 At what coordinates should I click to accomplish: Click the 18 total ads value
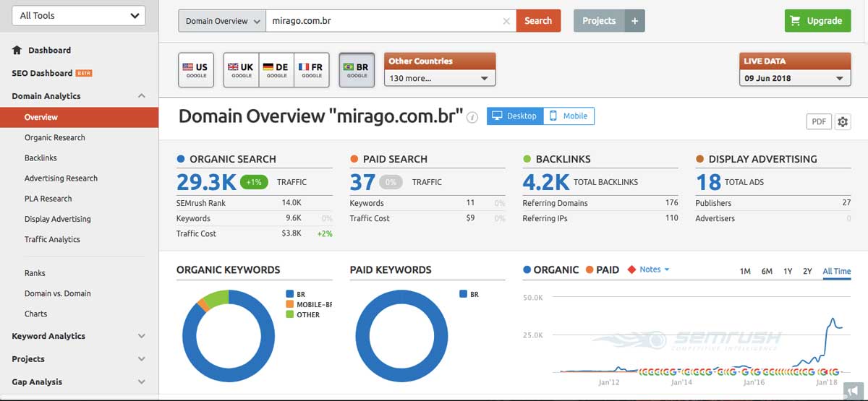(x=708, y=182)
